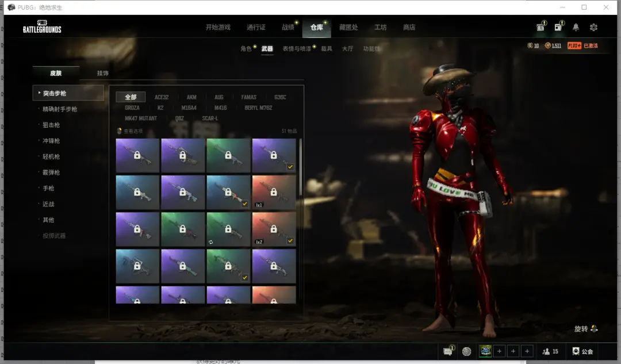This screenshot has width=621, height=364.
Task: Filter skins by AUG
Action: [x=219, y=97]
